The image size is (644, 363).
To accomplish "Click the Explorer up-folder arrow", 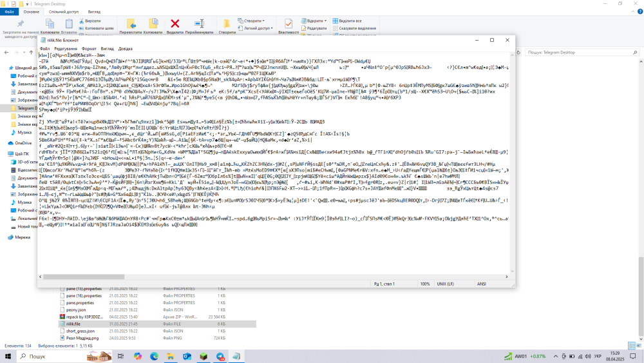I will [31, 52].
